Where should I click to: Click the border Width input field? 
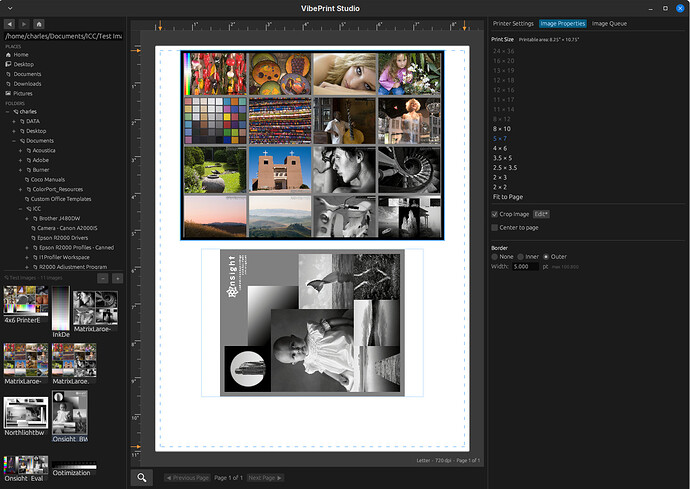[525, 267]
